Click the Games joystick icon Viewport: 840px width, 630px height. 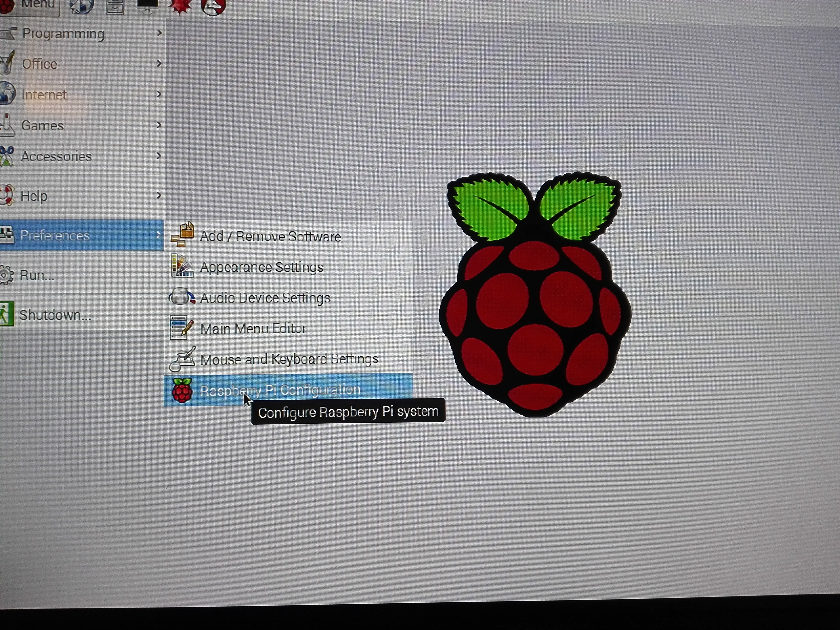[7, 125]
